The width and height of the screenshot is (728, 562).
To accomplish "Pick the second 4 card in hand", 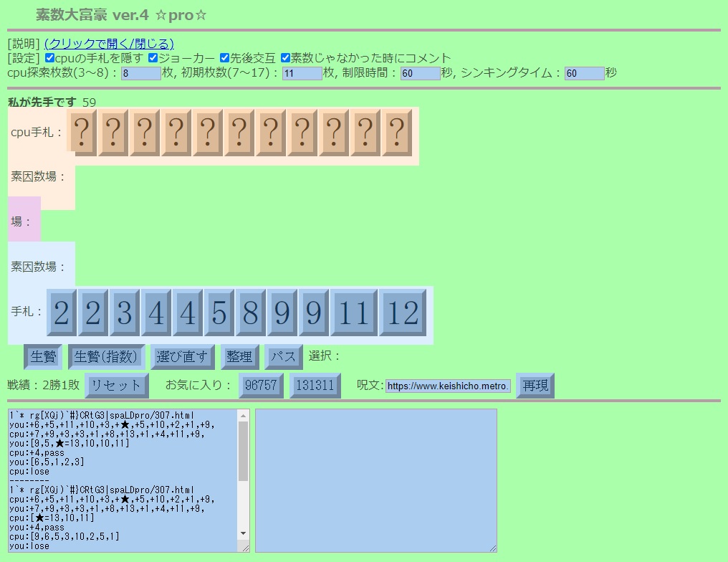I will tap(188, 312).
